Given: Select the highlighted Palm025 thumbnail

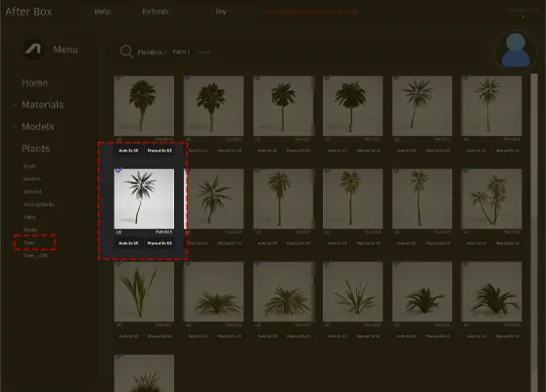Looking at the screenshot, I should point(144,198).
